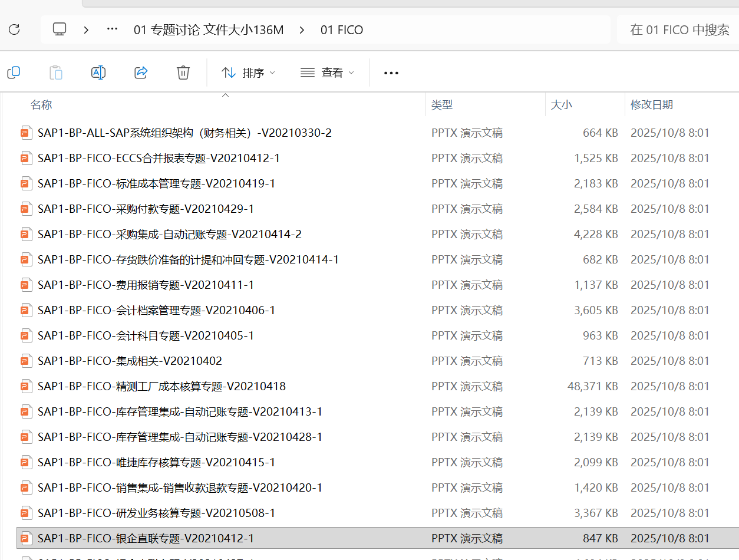
Task: Sort files by 名称 column header
Action: pyautogui.click(x=41, y=105)
